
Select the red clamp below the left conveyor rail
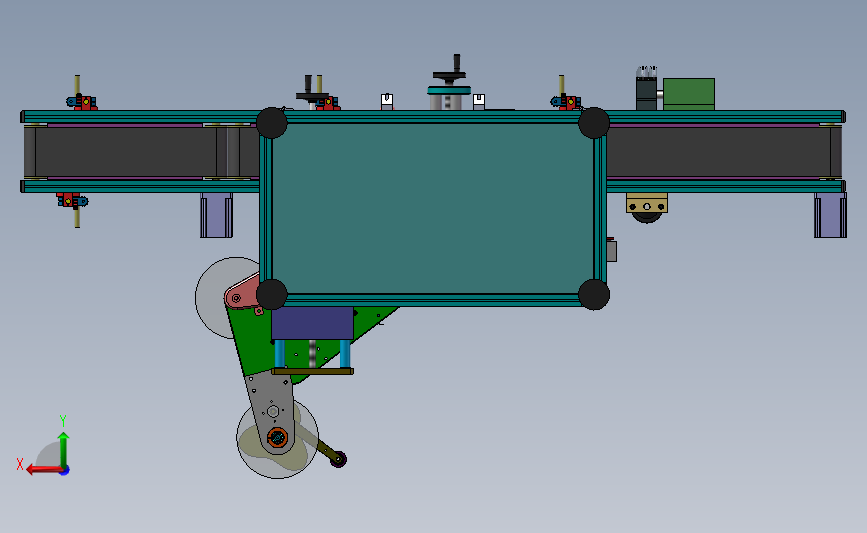(71, 200)
